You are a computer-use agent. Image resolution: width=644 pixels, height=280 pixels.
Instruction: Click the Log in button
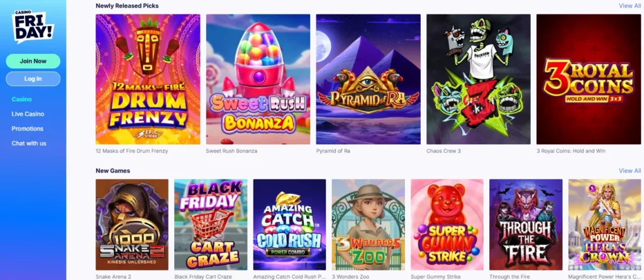click(33, 78)
